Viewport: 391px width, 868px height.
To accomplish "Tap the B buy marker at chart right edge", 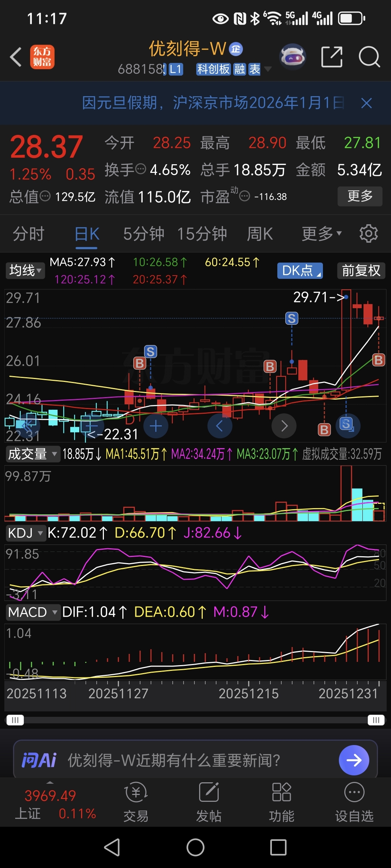I will coord(379,360).
